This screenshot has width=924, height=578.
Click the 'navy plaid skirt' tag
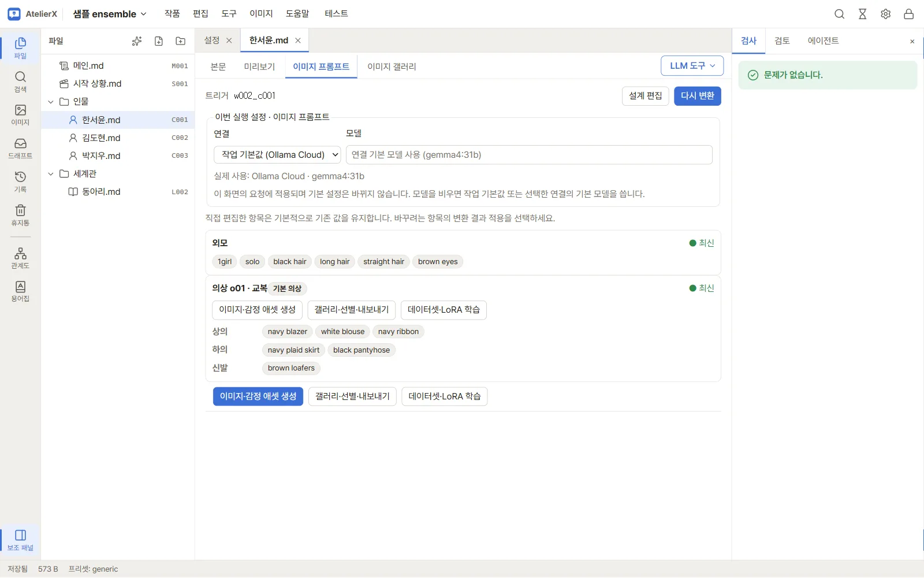293,350
